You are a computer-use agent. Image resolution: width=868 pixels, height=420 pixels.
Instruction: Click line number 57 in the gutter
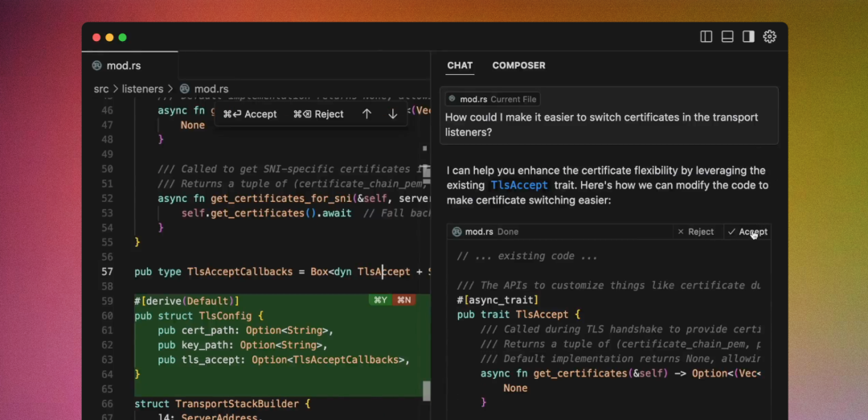[107, 271]
